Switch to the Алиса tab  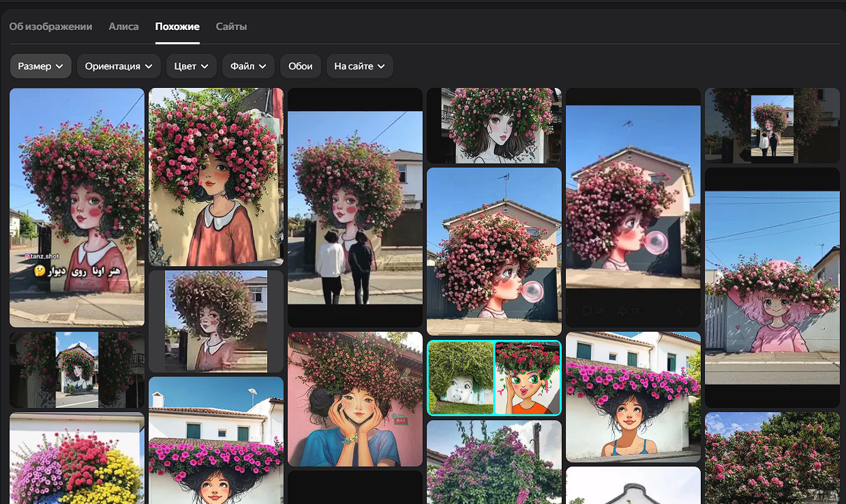pos(123,27)
